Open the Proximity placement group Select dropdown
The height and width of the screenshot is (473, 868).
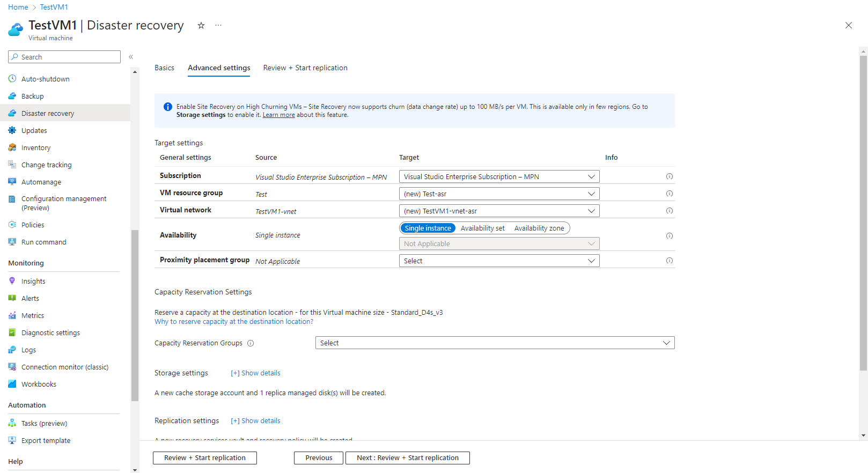499,261
